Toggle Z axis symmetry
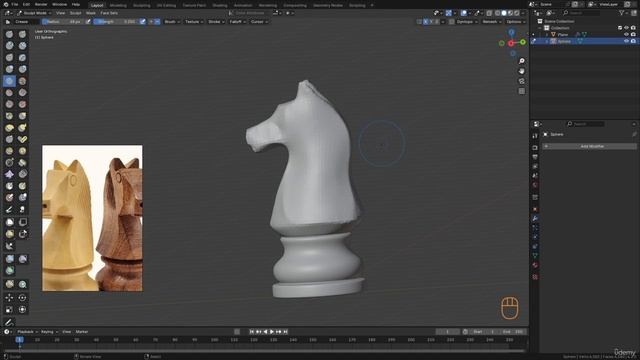This screenshot has width=640, height=360. pos(437,22)
